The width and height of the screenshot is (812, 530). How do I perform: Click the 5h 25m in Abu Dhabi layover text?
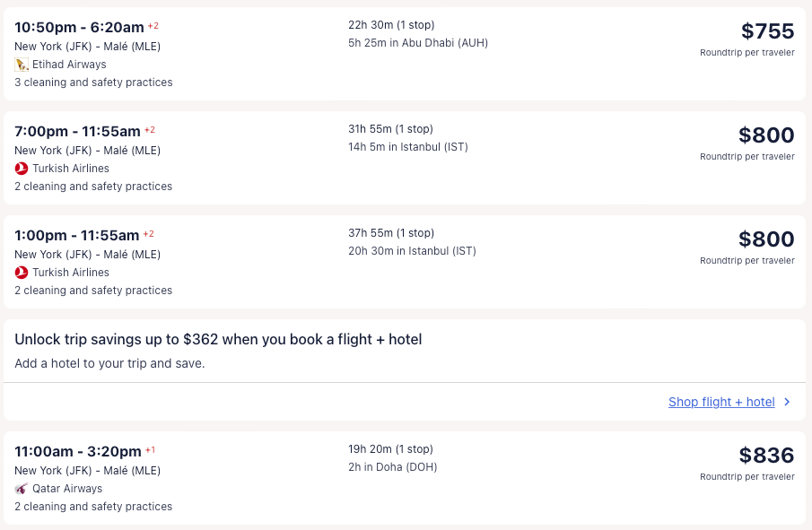coord(418,43)
